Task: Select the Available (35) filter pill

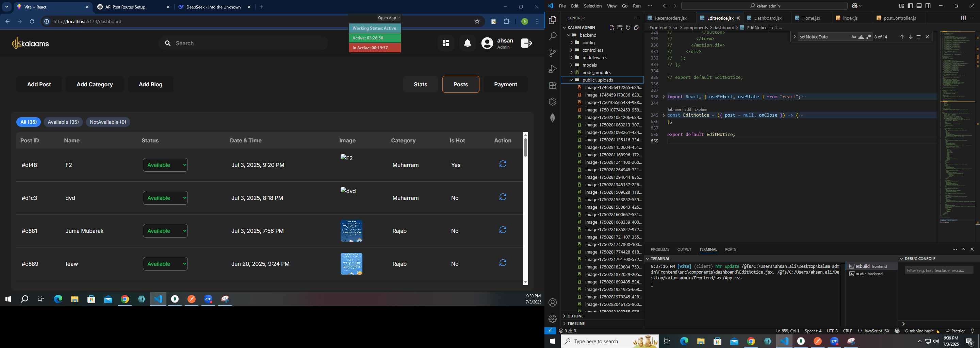Action: point(63,122)
